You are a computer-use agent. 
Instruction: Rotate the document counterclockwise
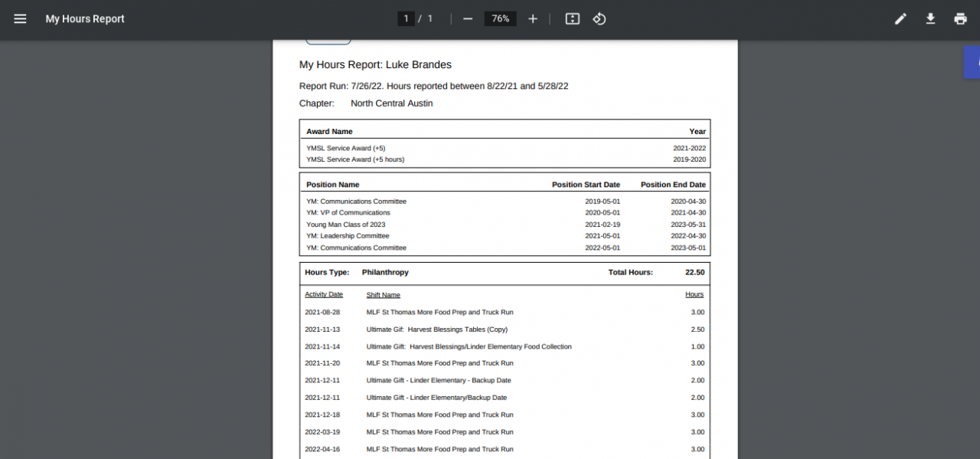click(x=599, y=18)
